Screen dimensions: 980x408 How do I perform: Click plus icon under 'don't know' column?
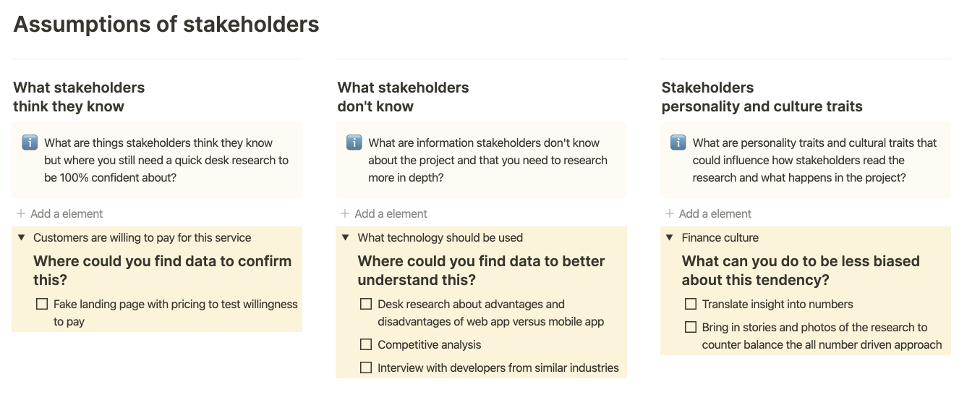pos(345,214)
